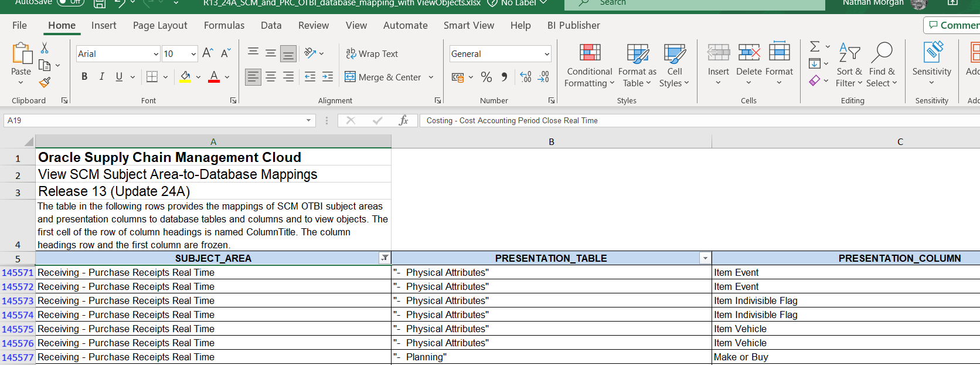
Task: Click the Insert Function fx icon
Action: point(403,120)
